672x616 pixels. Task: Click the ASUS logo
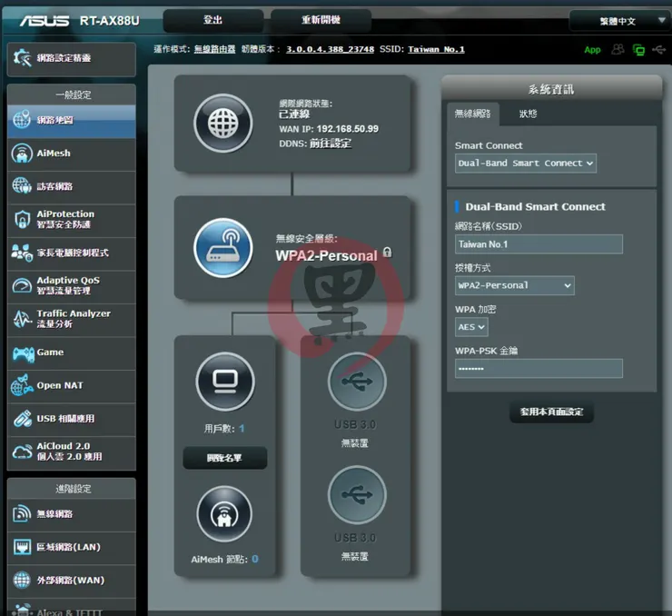coord(44,21)
